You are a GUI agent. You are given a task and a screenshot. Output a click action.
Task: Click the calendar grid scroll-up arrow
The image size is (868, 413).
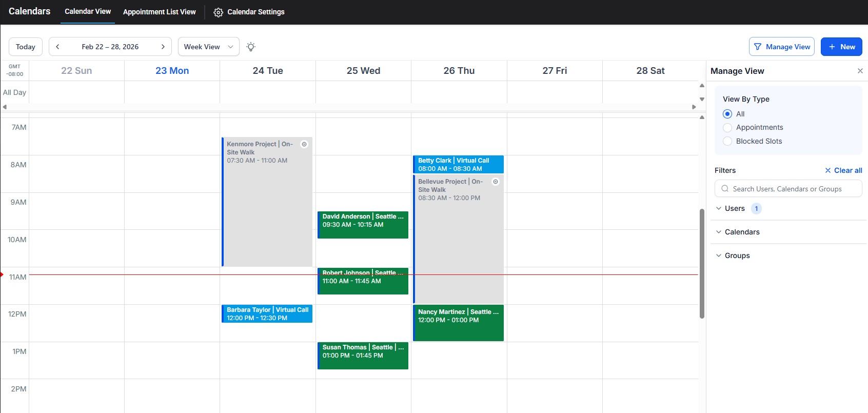coord(702,117)
